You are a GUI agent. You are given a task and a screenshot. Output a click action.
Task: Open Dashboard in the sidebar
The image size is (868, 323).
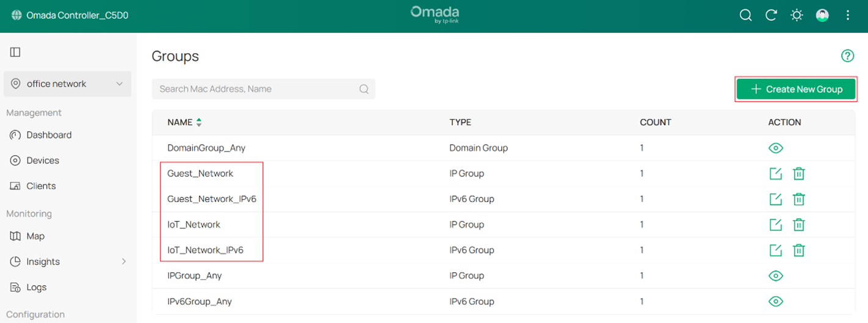pos(49,135)
